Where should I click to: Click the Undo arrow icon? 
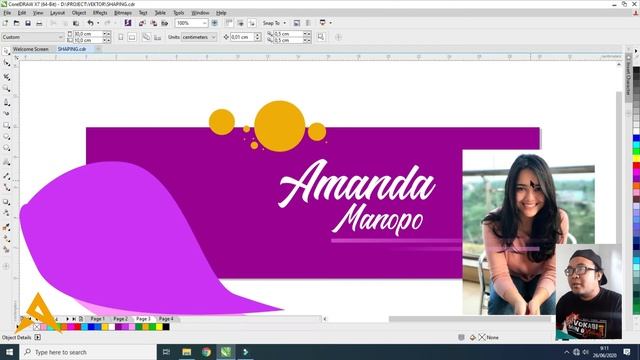90,23
